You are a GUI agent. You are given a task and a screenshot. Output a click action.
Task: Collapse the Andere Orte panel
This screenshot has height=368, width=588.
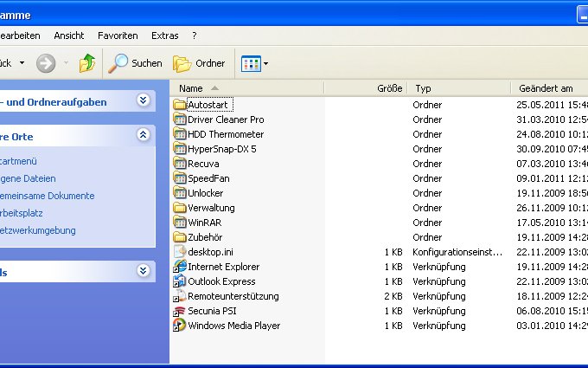pos(143,135)
